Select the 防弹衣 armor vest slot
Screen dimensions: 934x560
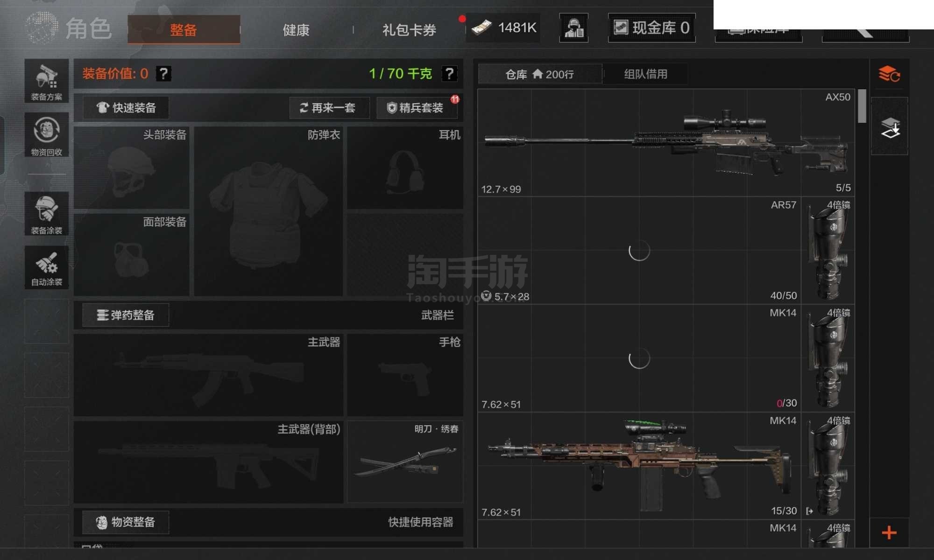269,211
